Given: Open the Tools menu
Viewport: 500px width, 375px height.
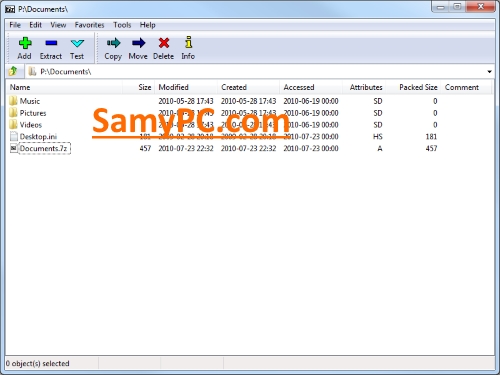Looking at the screenshot, I should [122, 25].
